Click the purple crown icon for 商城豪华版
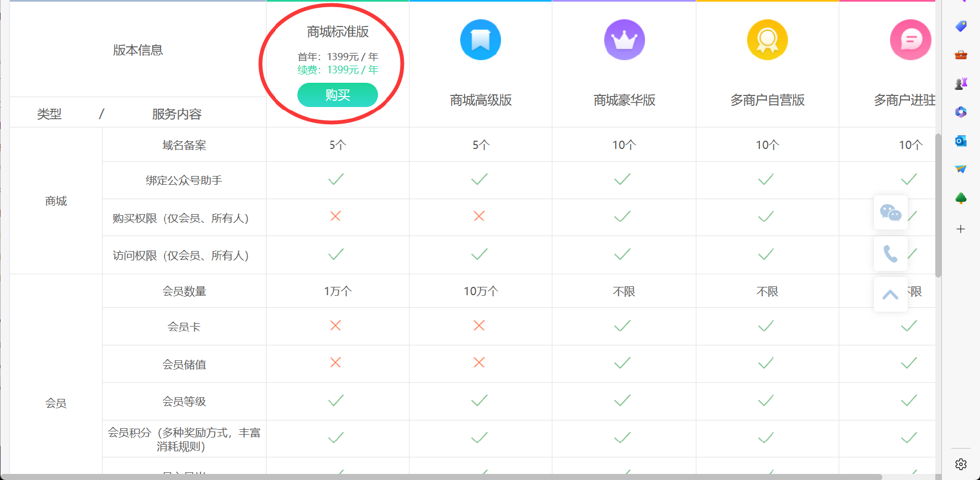Image resolution: width=980 pixels, height=480 pixels. 624,40
